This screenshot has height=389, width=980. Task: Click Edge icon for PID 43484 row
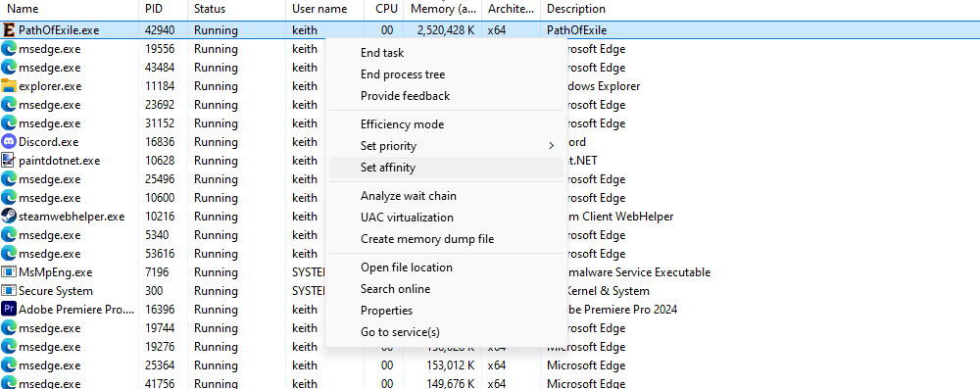(9, 67)
